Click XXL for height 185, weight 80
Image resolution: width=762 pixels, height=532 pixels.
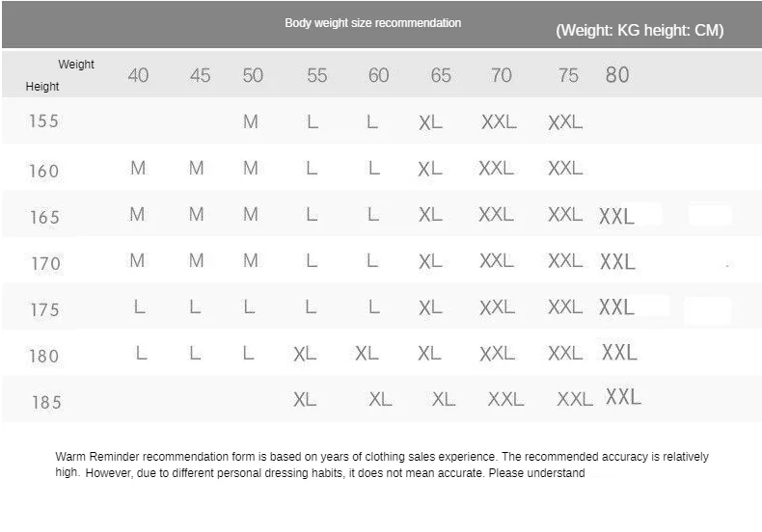623,396
